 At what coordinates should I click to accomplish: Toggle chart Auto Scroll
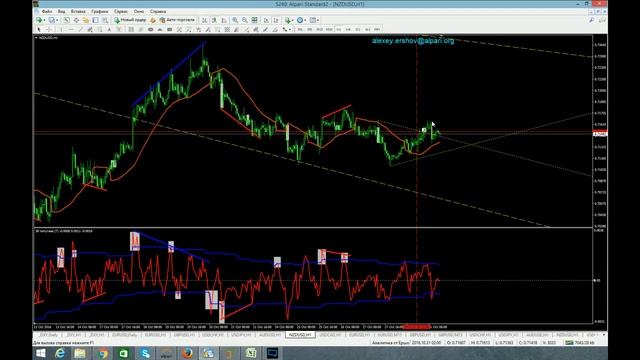coord(266,20)
